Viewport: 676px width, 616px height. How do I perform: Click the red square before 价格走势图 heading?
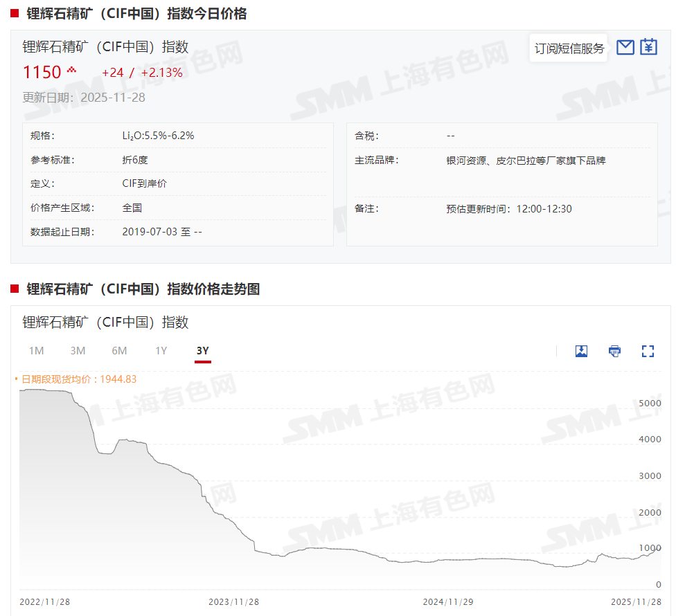[15, 289]
